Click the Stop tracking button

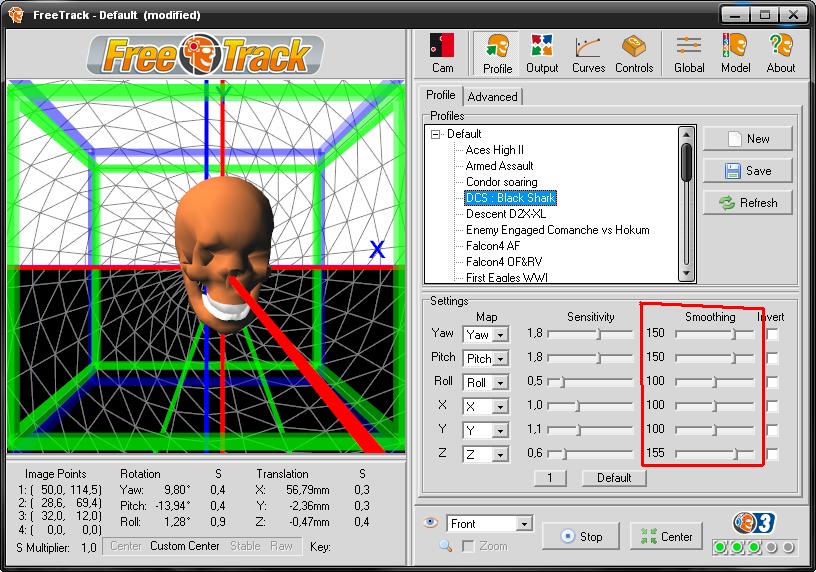coord(580,536)
